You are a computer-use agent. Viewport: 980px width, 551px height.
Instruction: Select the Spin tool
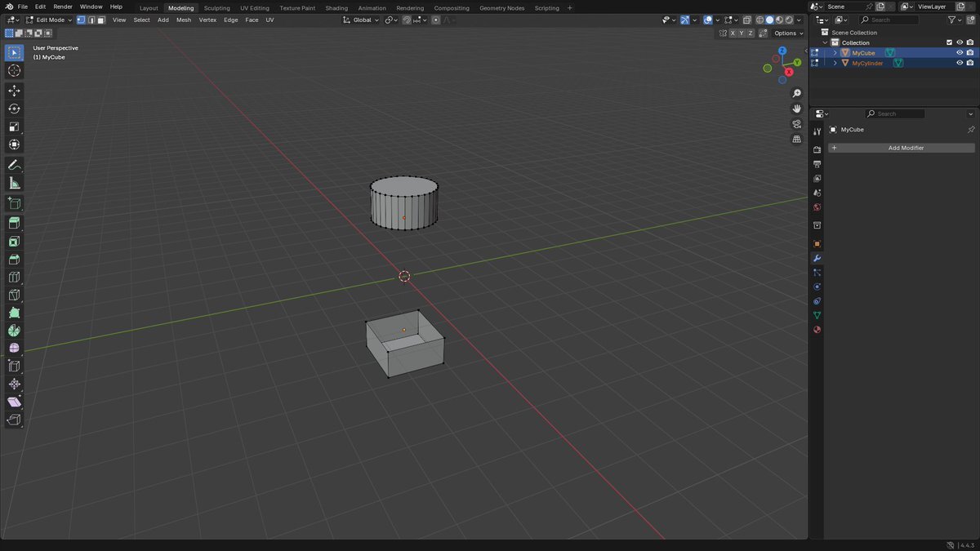14,331
